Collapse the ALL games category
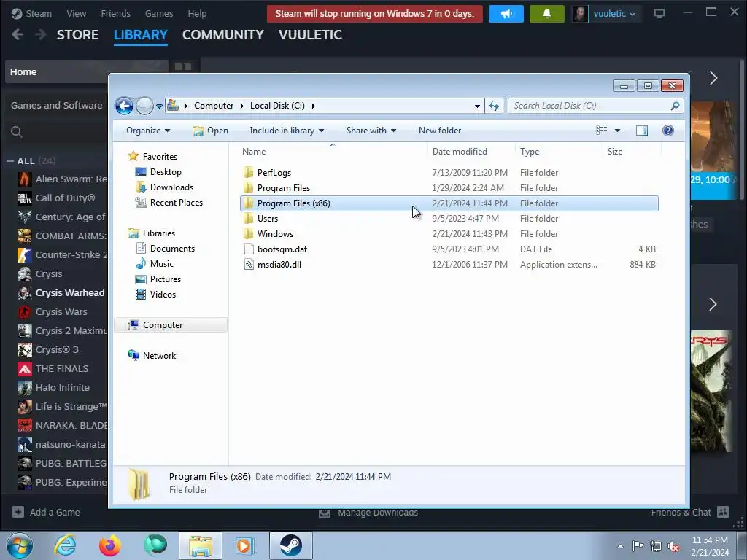The image size is (747, 560). (10, 161)
